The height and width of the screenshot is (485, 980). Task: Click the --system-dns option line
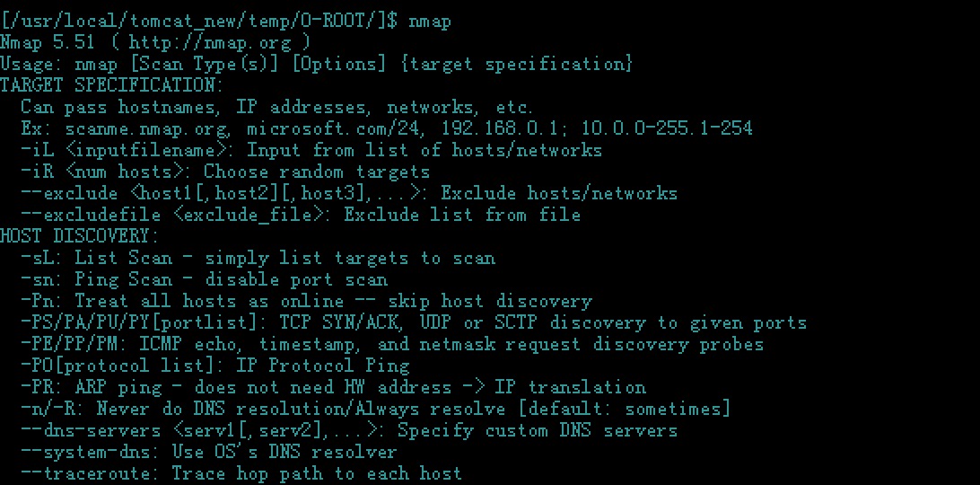[x=209, y=452]
